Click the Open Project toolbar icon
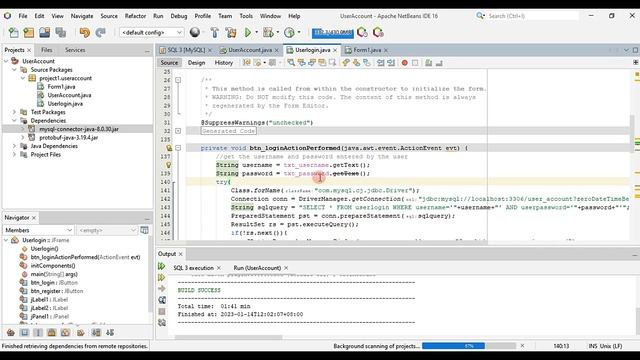The height and width of the screenshot is (360, 640). tap(44, 32)
